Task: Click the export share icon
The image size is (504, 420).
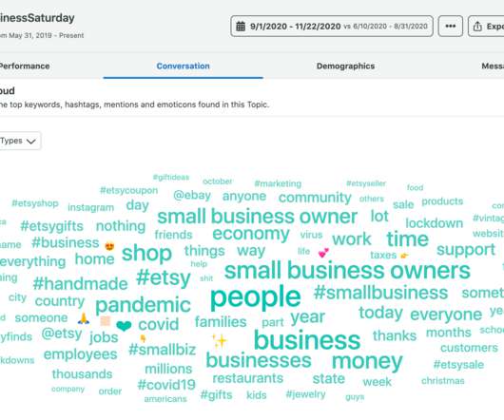Action: point(477,27)
